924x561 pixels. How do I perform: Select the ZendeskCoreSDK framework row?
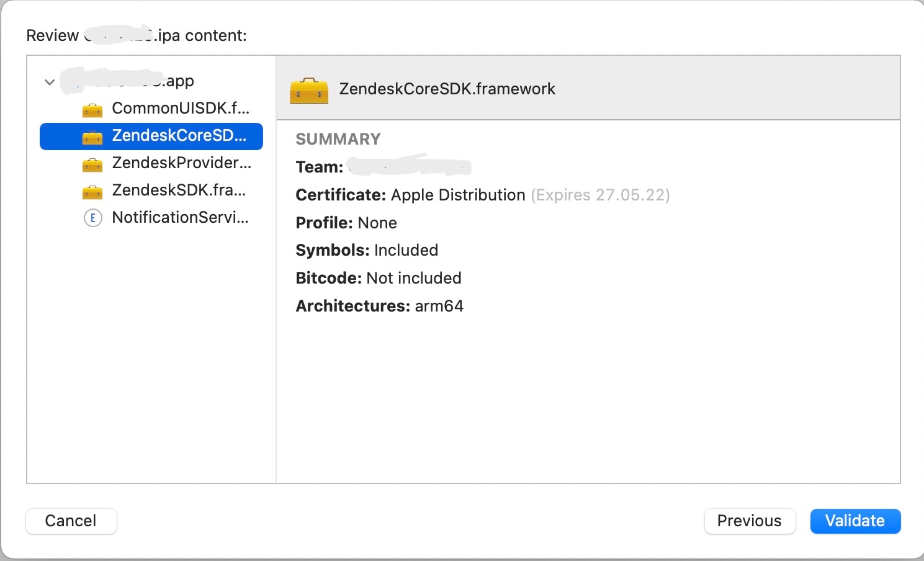179,136
